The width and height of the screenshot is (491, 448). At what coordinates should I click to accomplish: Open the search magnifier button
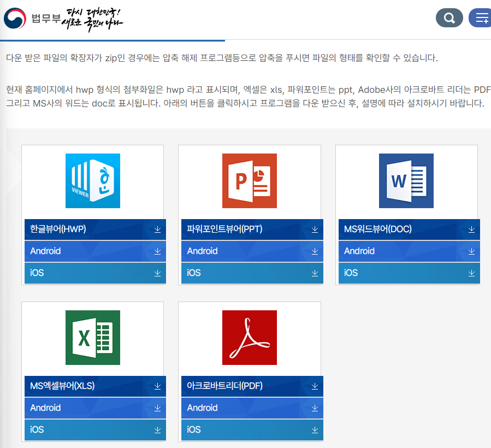(449, 18)
